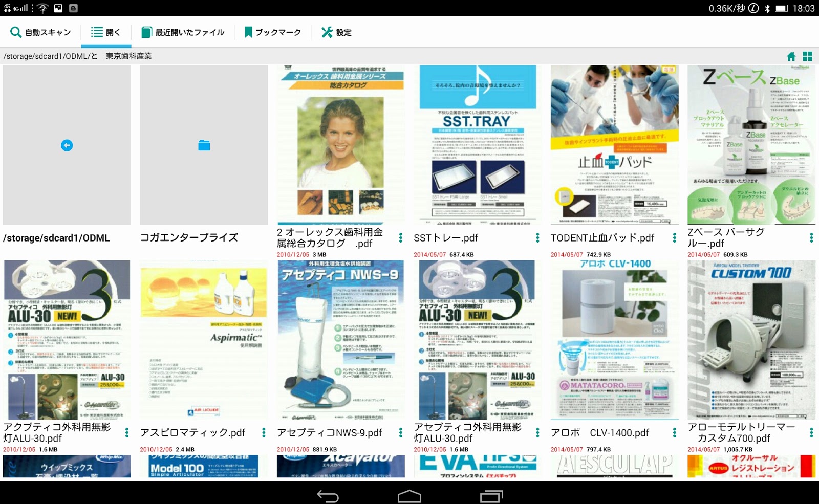819x504 pixels.
Task: Select file name SSTトレー.pdf
Action: click(446, 238)
